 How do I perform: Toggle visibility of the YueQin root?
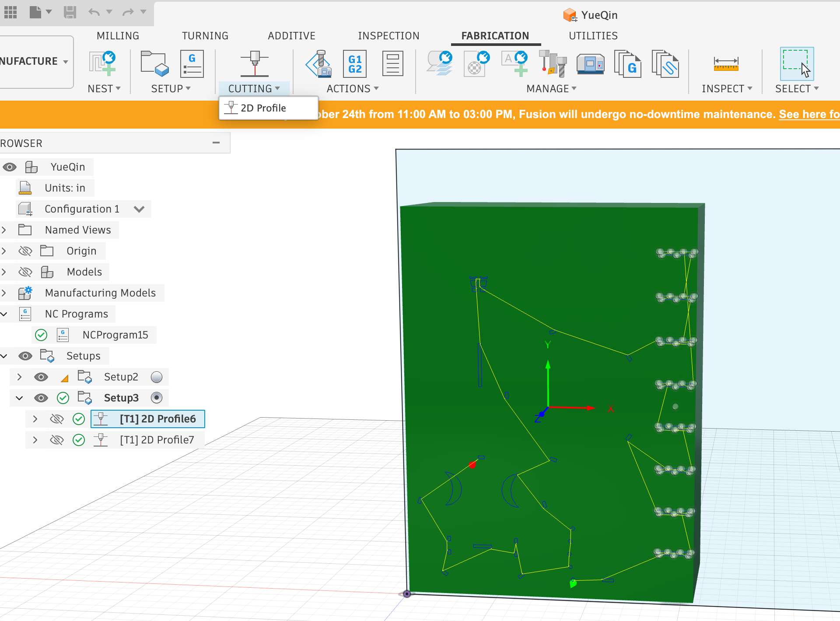(x=10, y=167)
